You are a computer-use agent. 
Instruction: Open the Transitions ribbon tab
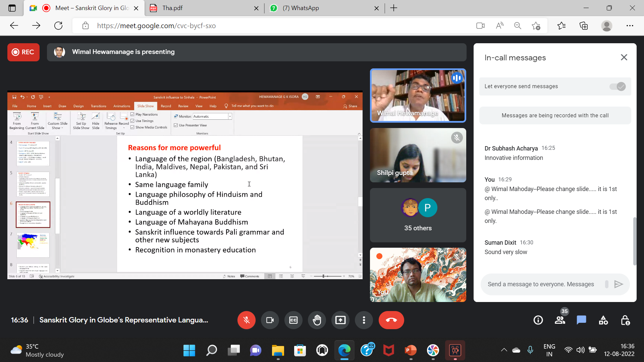pyautogui.click(x=98, y=106)
